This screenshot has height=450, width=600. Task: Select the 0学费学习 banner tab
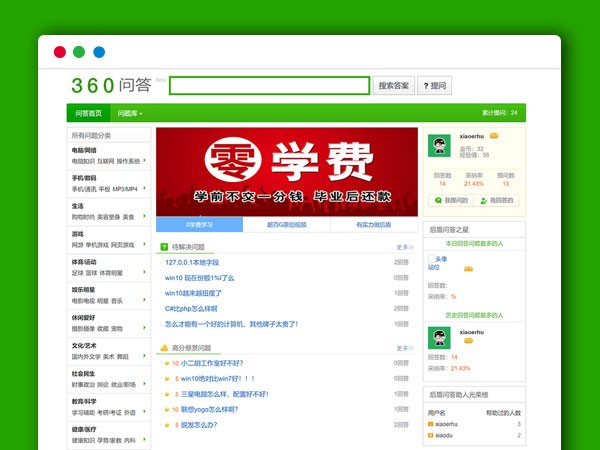click(199, 225)
